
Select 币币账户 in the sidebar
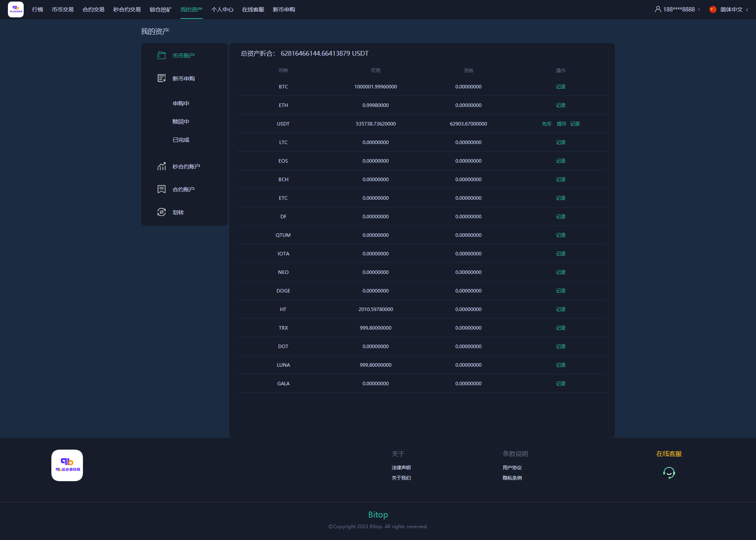[x=184, y=56]
